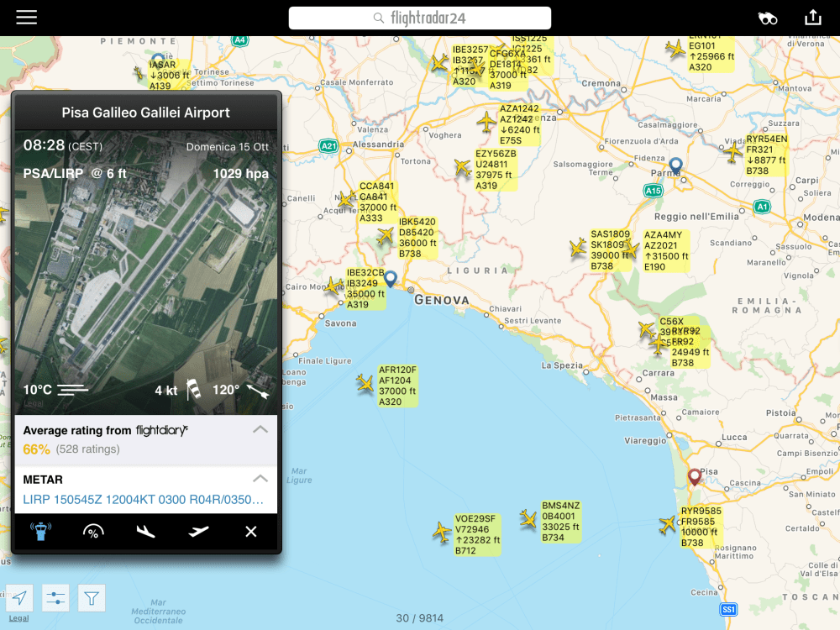Select the AFR120F aircraft on the map
Viewport: 840px width, 630px height.
(365, 384)
